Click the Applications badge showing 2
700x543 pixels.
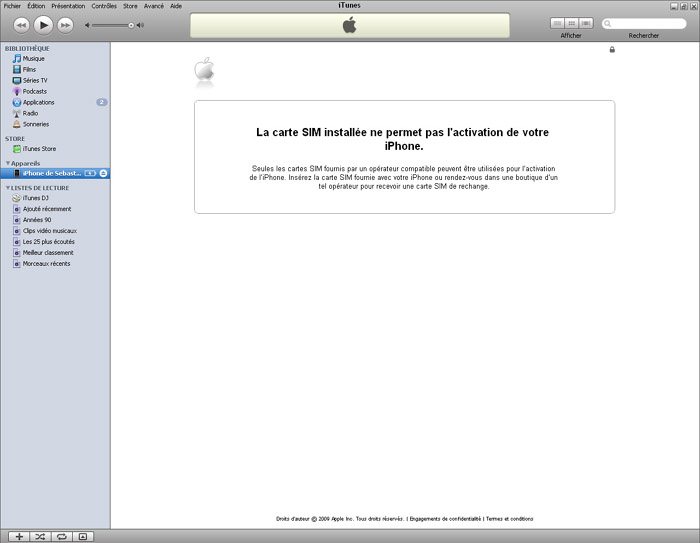click(x=102, y=102)
